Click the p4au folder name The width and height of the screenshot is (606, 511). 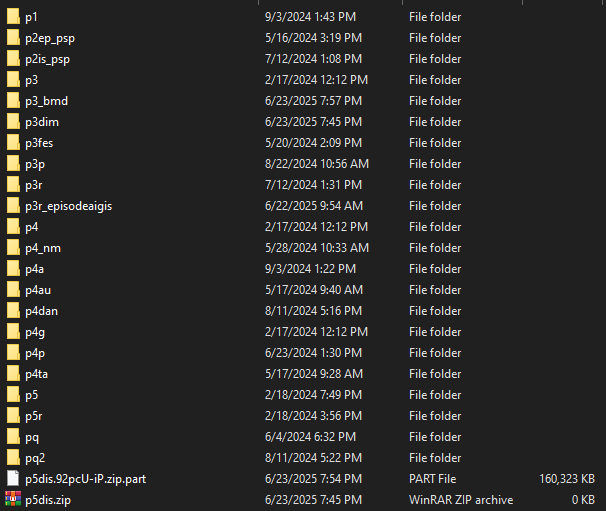click(38, 290)
